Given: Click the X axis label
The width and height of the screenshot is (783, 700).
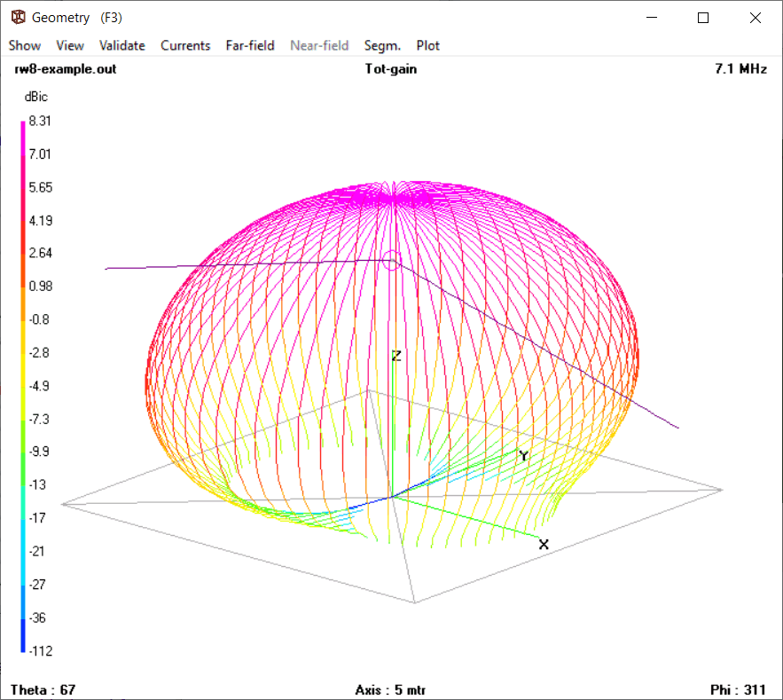Looking at the screenshot, I should [x=544, y=544].
